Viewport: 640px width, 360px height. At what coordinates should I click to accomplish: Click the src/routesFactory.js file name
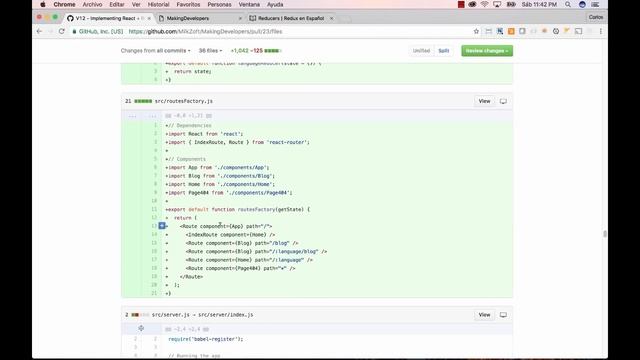click(x=184, y=101)
